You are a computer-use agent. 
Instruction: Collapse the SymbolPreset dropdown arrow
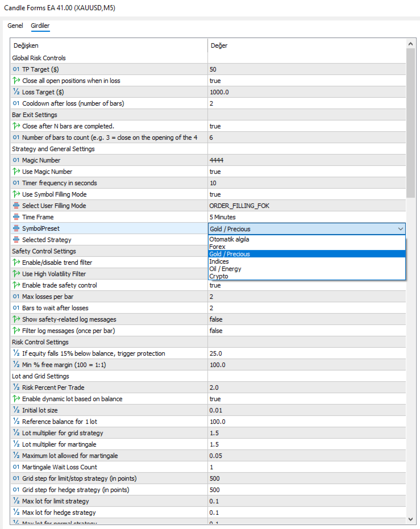[x=401, y=229]
